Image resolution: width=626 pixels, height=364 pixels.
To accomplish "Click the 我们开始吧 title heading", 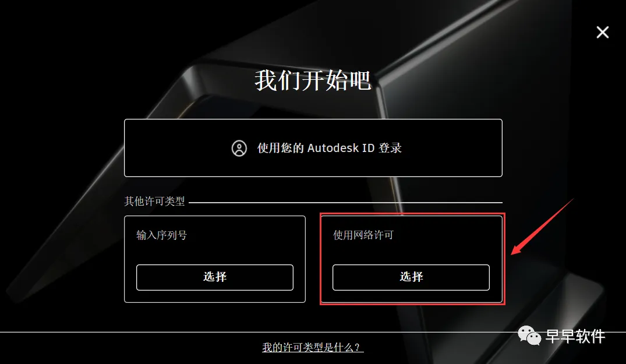I will click(x=313, y=80).
